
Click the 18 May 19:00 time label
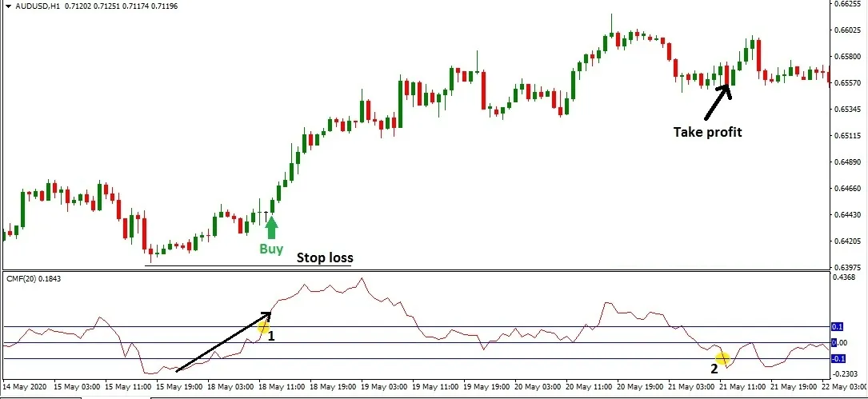coord(334,385)
